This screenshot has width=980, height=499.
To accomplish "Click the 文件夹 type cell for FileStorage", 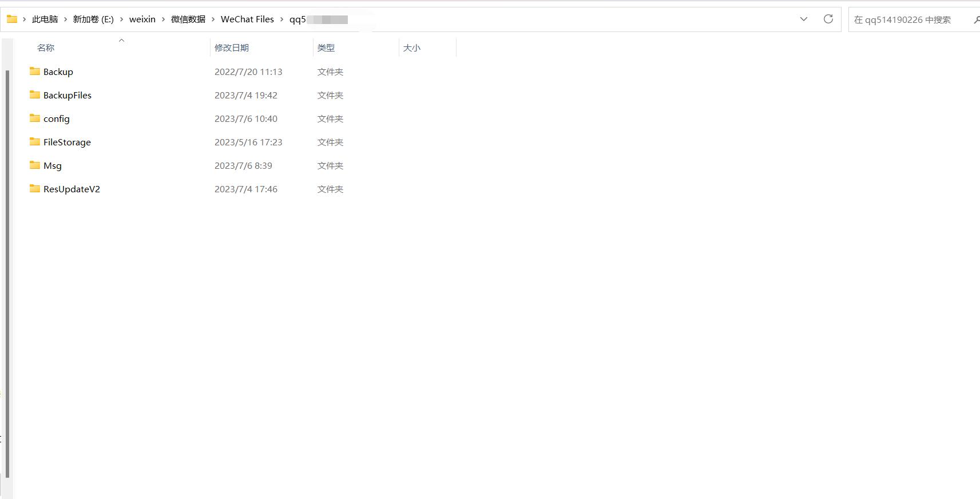I will click(330, 142).
